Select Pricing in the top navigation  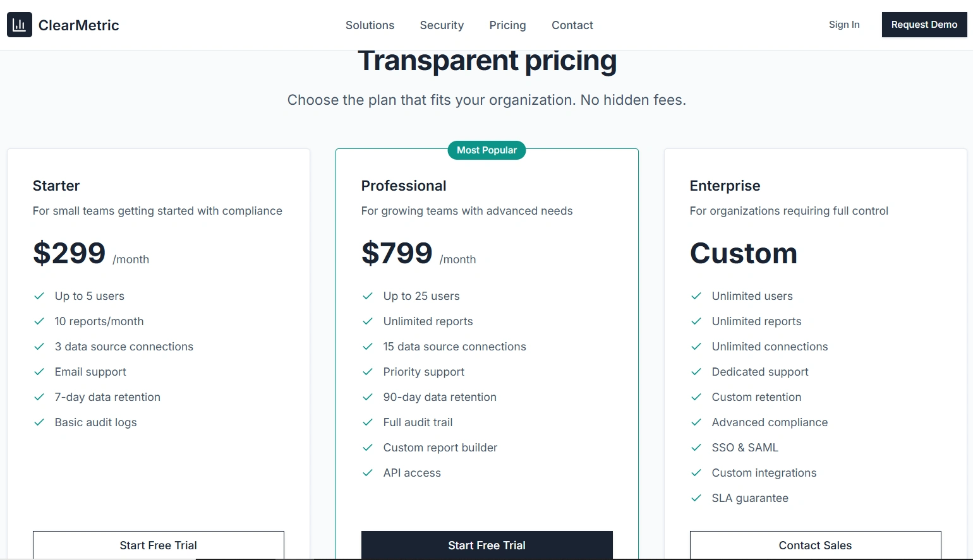tap(507, 25)
